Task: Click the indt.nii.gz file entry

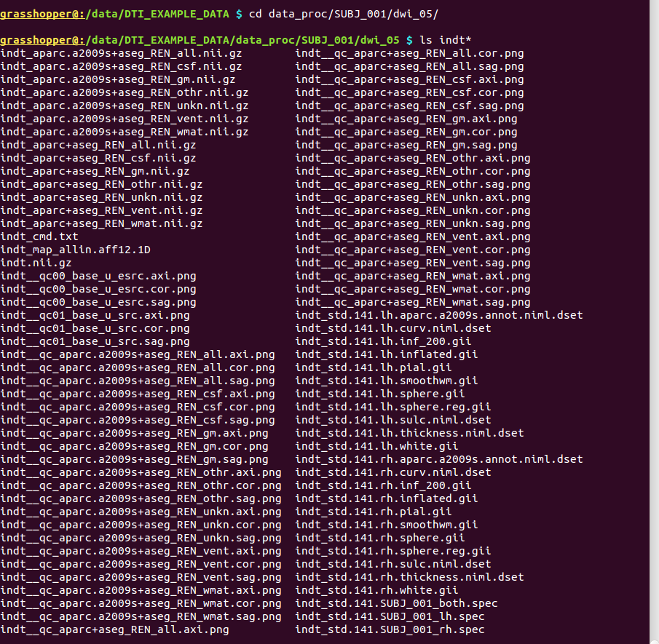Action: pos(36,263)
